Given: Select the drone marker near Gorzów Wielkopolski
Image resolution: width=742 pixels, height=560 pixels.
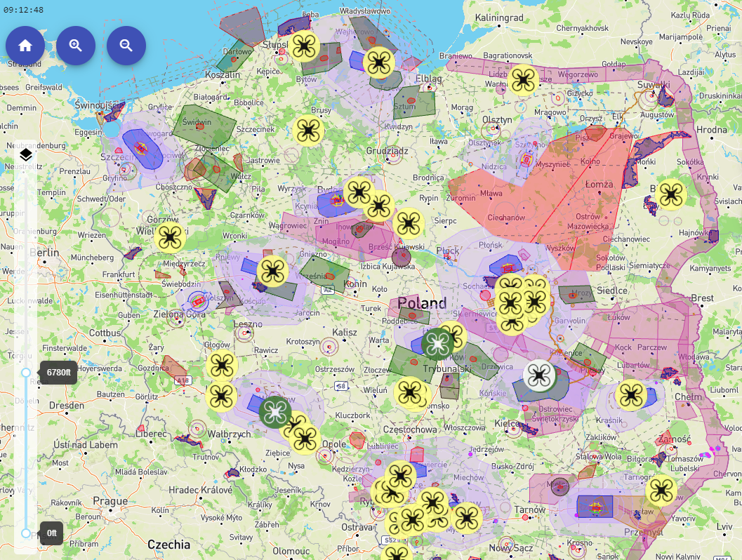Looking at the screenshot, I should pos(170,237).
